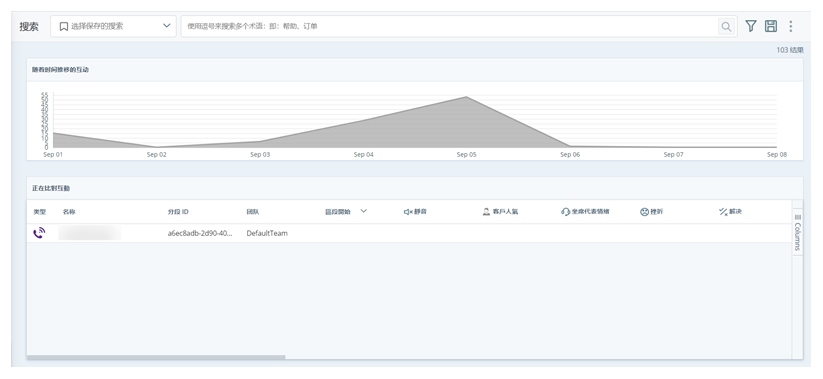Image resolution: width=823 pixels, height=379 pixels.
Task: Click the mute speaker column icon
Action: 407,212
